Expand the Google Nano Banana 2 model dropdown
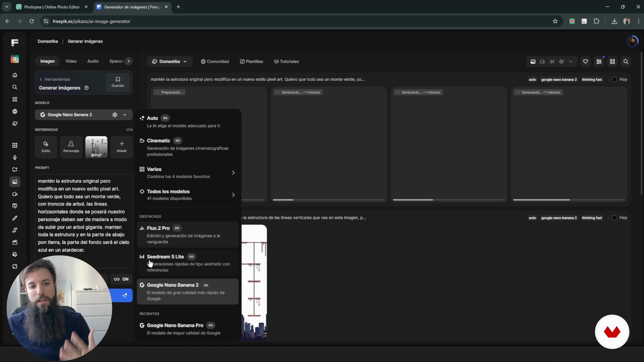The width and height of the screenshot is (644, 362). [125, 115]
